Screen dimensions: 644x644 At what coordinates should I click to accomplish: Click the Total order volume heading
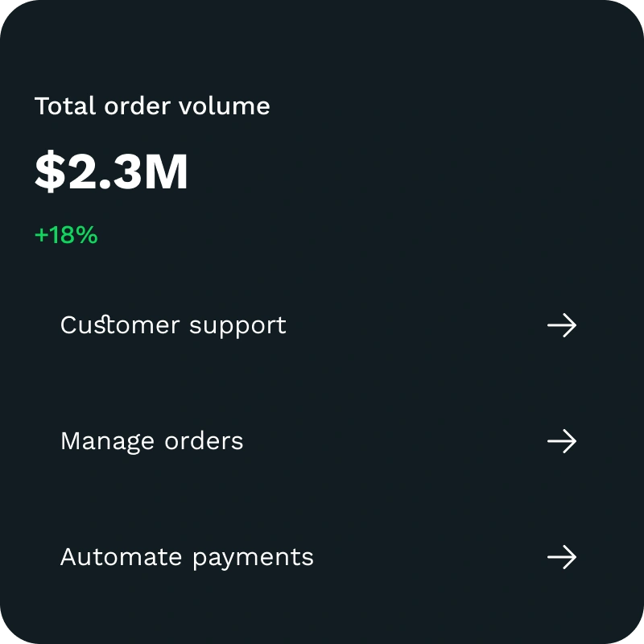(x=152, y=106)
